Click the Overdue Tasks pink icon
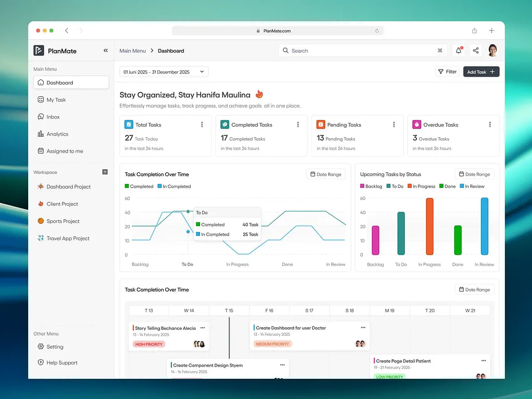The image size is (532, 399). [417, 124]
